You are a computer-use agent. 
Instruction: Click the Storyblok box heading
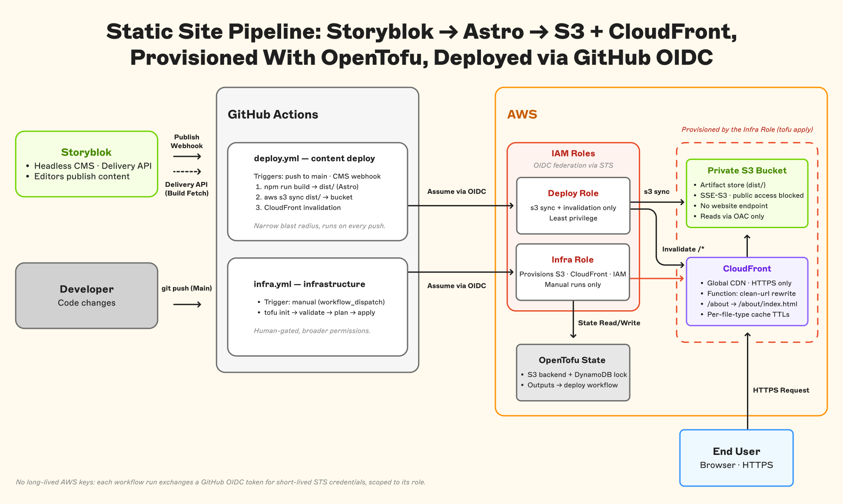pyautogui.click(x=86, y=153)
